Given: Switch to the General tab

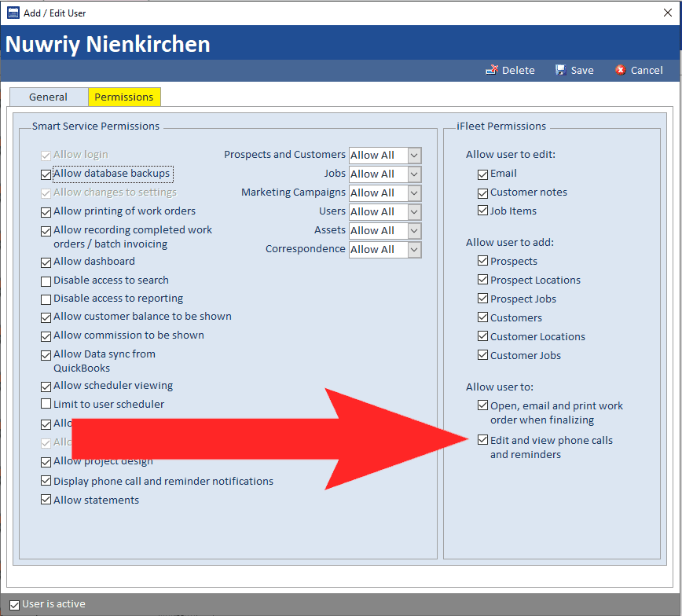Looking at the screenshot, I should coord(48,97).
